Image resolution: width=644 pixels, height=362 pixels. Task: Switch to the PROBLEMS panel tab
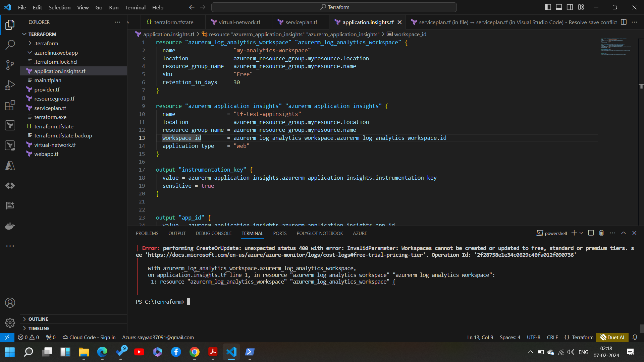point(147,233)
